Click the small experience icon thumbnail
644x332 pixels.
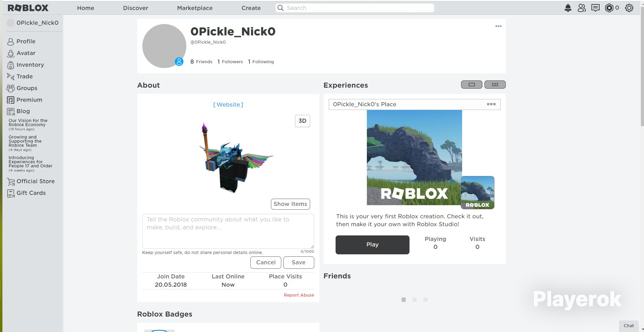coord(478,192)
